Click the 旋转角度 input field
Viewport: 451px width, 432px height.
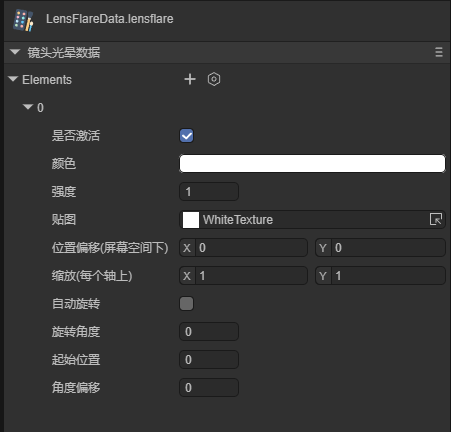[x=209, y=332]
